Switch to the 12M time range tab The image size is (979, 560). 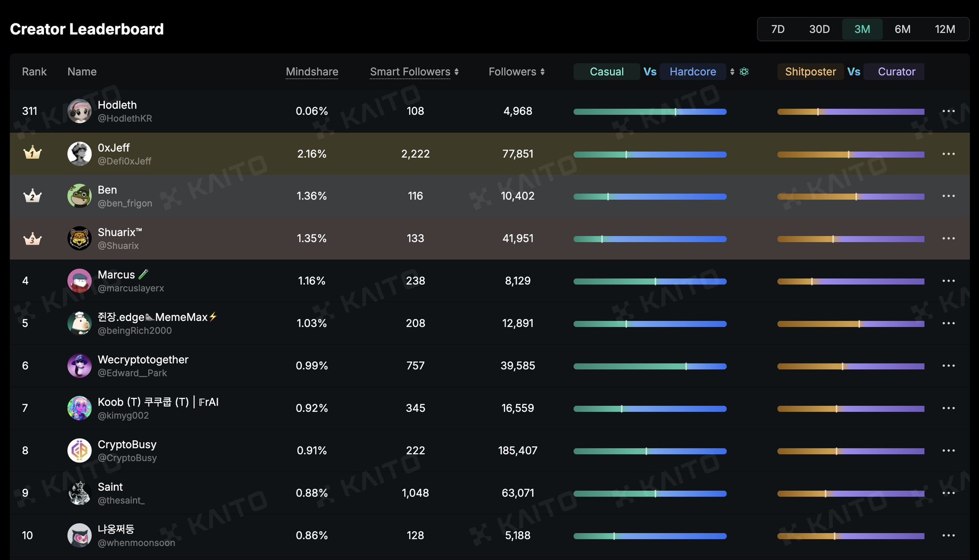click(x=945, y=29)
